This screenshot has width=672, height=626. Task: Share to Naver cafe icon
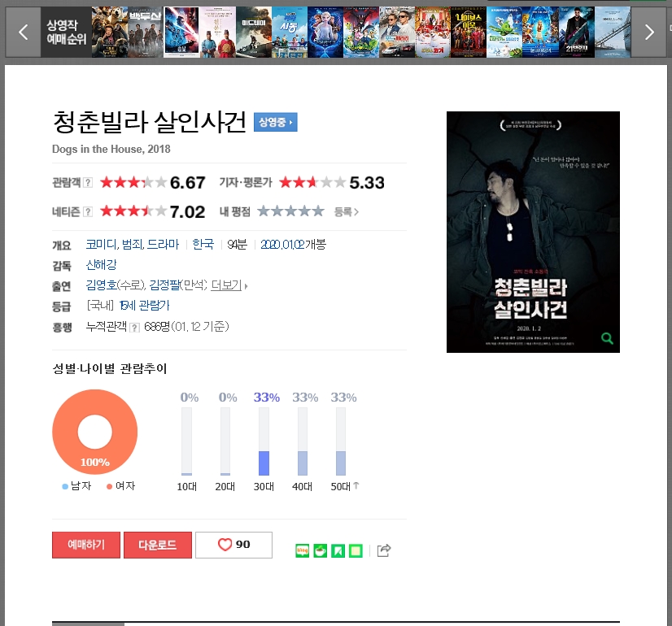point(321,550)
